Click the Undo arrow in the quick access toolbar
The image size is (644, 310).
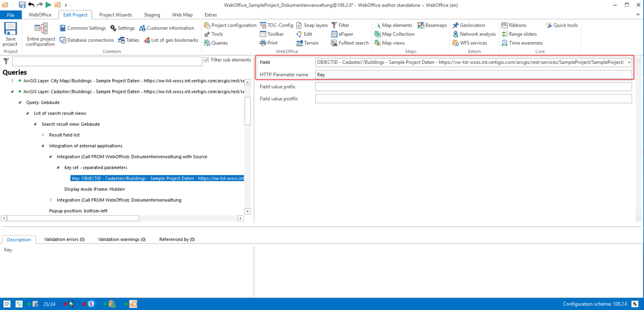31,4
